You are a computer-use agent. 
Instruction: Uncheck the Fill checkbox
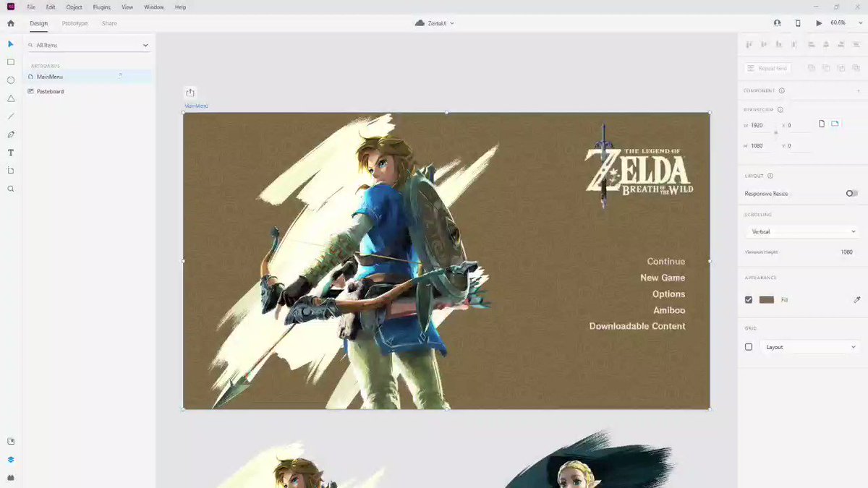[749, 299]
